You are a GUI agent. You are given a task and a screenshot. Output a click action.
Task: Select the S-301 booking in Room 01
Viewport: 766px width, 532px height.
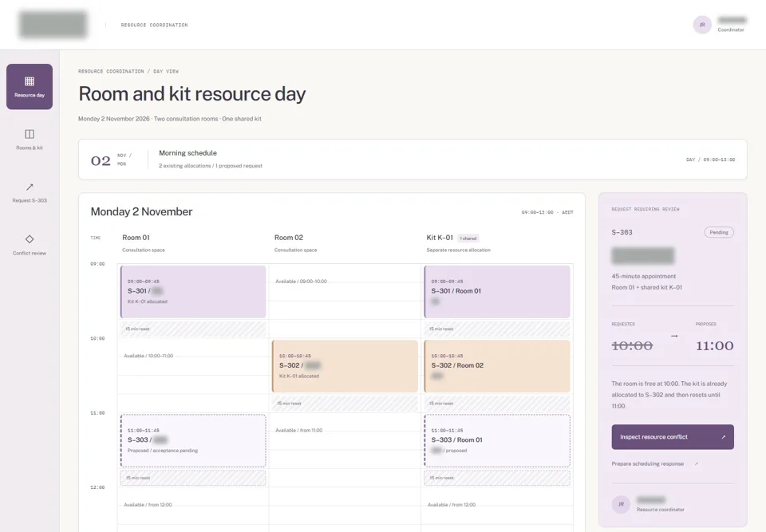click(193, 292)
